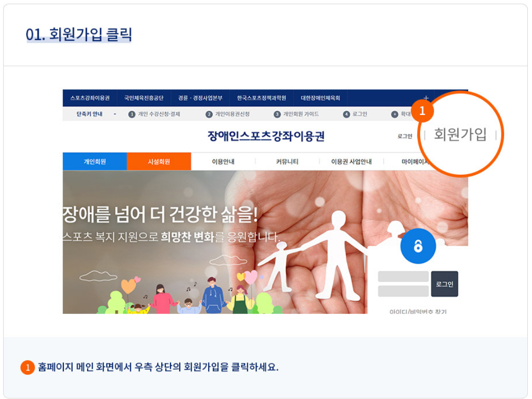The width and height of the screenshot is (532, 399).
Task: Select shortcut 1 개인 수강신청·결제
Action: click(x=155, y=114)
